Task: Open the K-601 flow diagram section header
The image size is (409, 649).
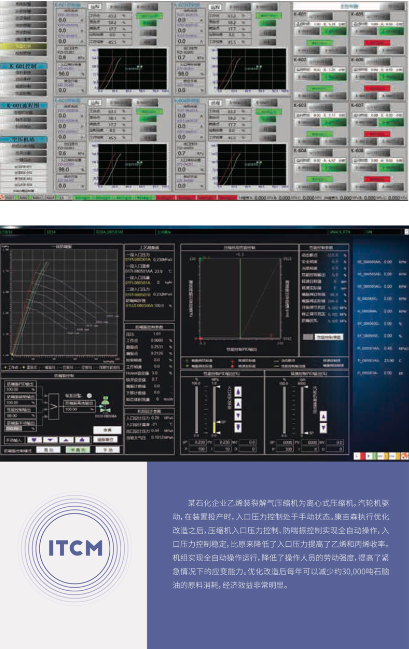Action: (x=24, y=106)
